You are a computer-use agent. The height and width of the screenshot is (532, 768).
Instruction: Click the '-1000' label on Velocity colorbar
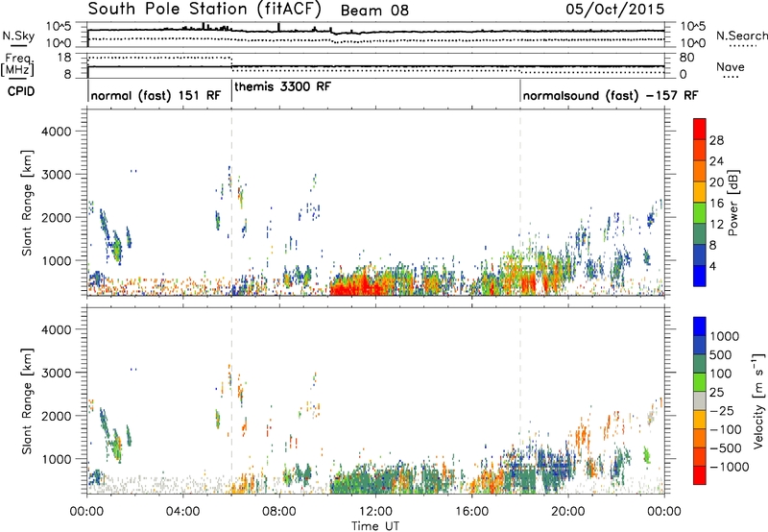point(730,467)
